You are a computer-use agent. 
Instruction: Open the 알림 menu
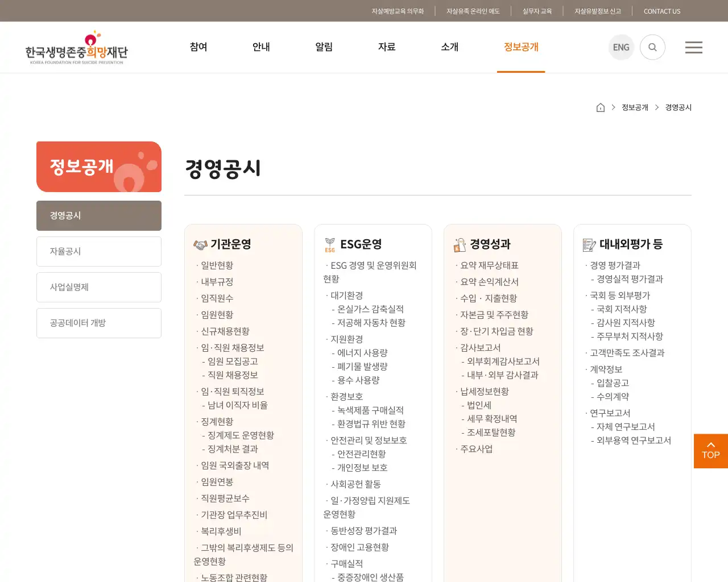(324, 47)
